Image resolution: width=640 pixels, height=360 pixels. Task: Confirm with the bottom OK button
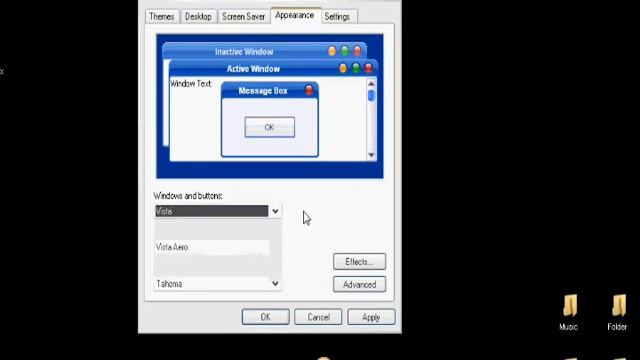click(x=265, y=317)
